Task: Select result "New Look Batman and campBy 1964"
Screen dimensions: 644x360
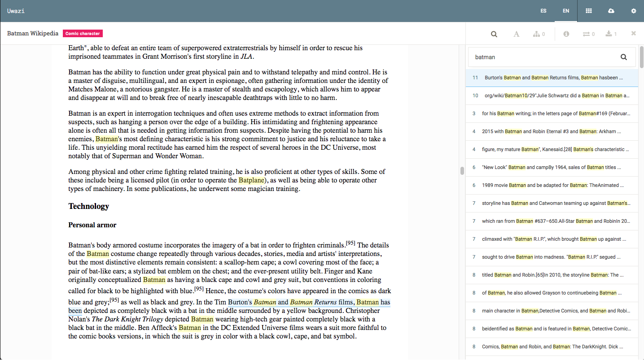Action: point(552,167)
